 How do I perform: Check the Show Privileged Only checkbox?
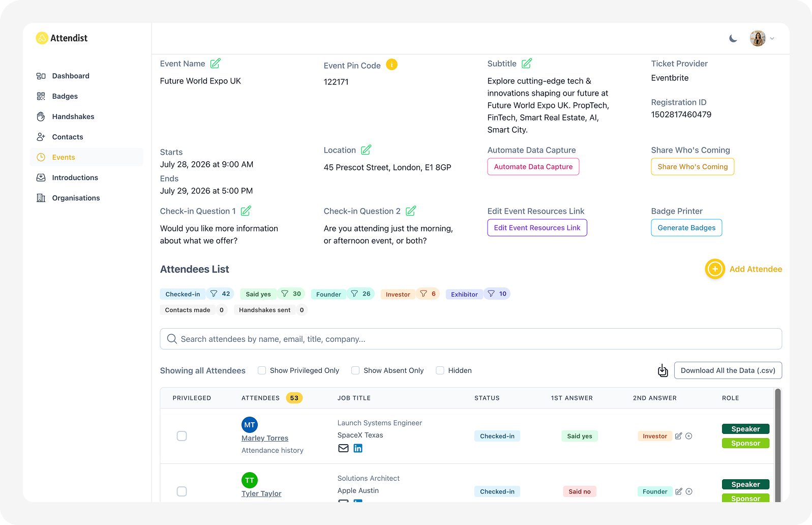pyautogui.click(x=262, y=370)
